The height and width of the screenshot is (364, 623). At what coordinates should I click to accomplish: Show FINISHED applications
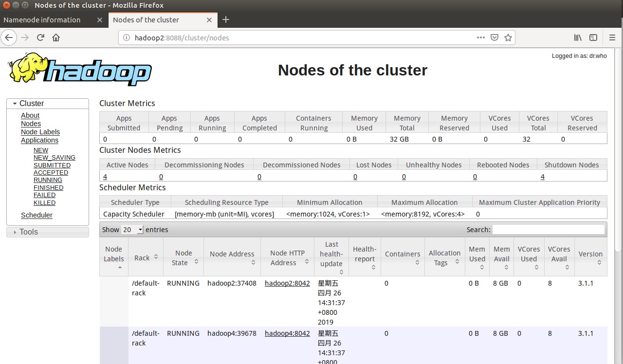(48, 188)
